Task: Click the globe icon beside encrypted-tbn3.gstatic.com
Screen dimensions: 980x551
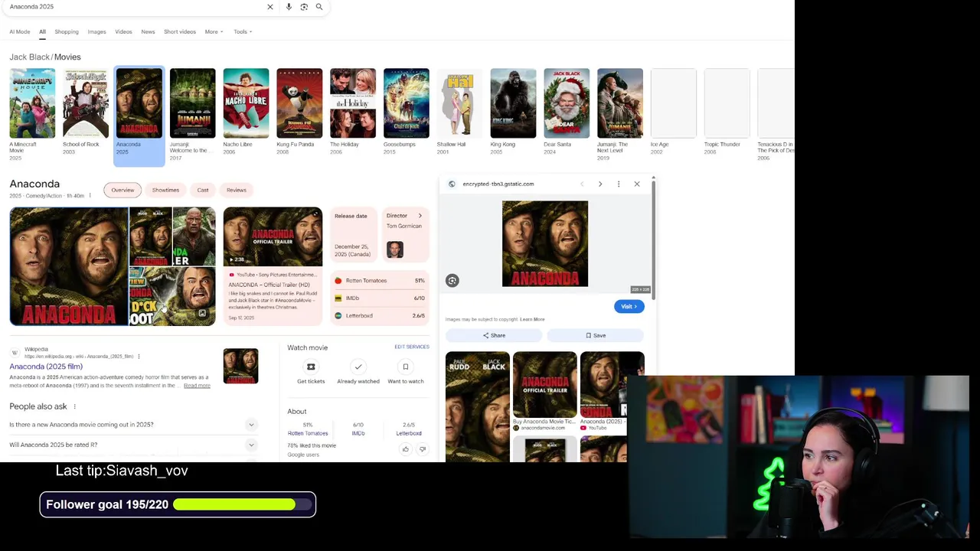Action: (452, 184)
